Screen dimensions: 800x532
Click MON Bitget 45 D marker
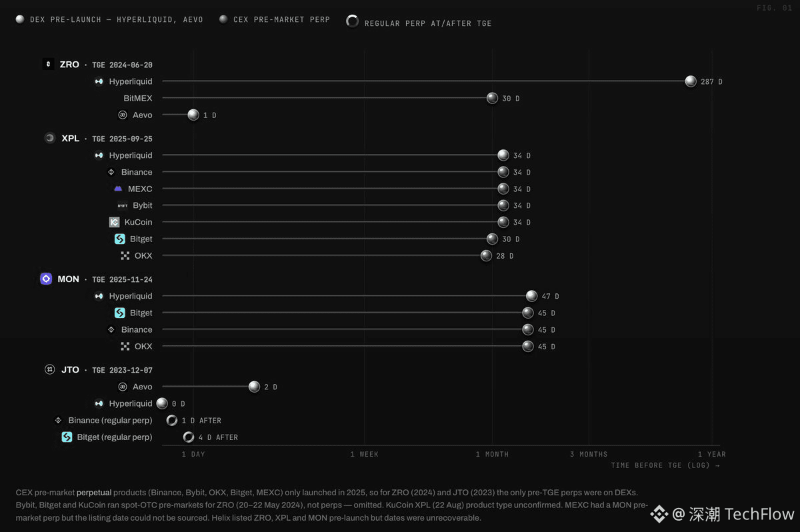tap(528, 313)
